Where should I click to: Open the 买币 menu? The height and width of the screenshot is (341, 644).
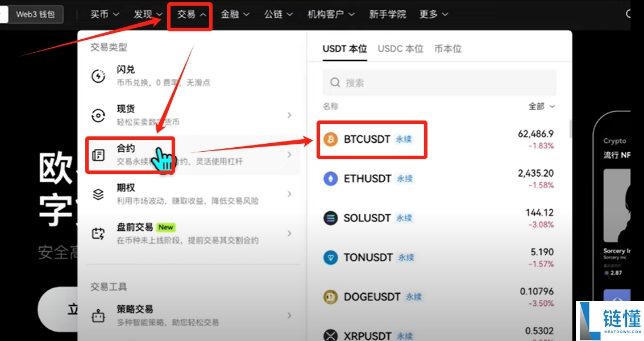pyautogui.click(x=105, y=14)
